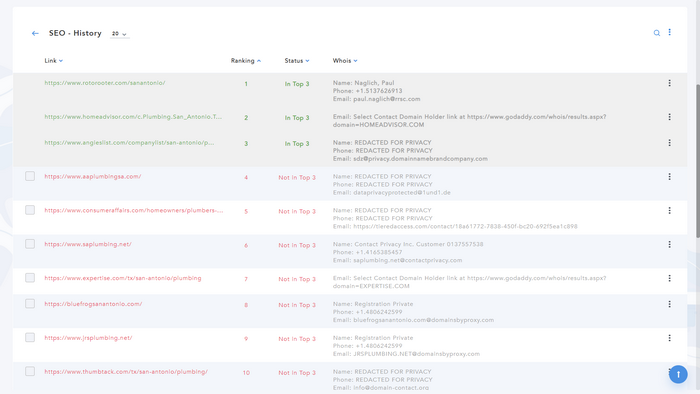Go back using the arrow beside SEO - History

click(35, 33)
